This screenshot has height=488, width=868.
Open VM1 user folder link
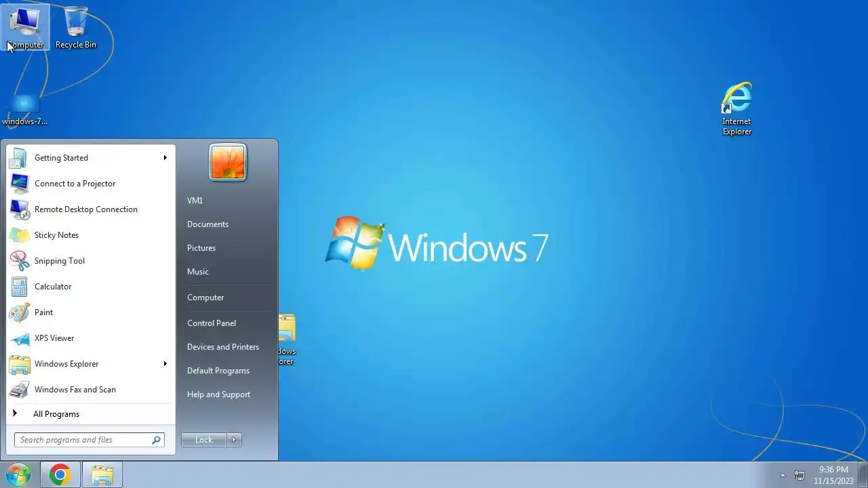pos(195,201)
